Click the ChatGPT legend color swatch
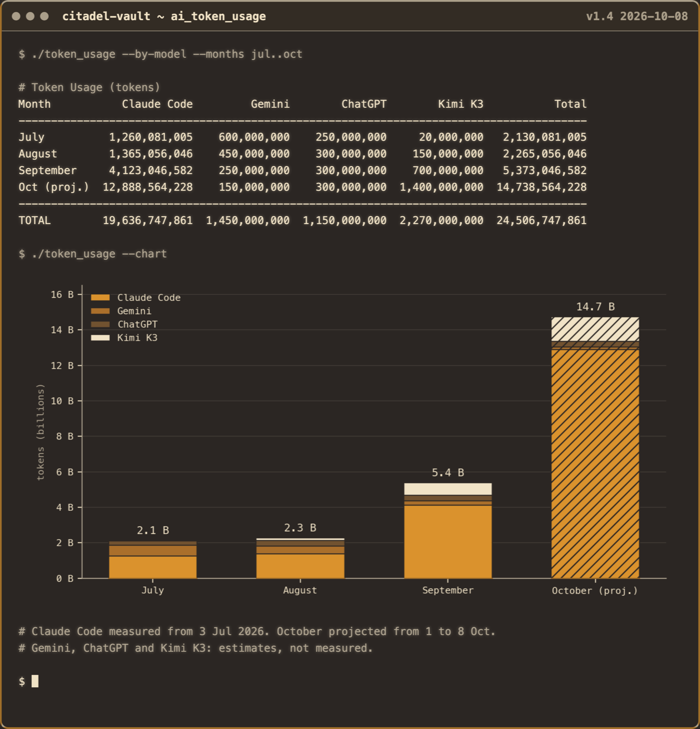The image size is (700, 729). tap(100, 324)
